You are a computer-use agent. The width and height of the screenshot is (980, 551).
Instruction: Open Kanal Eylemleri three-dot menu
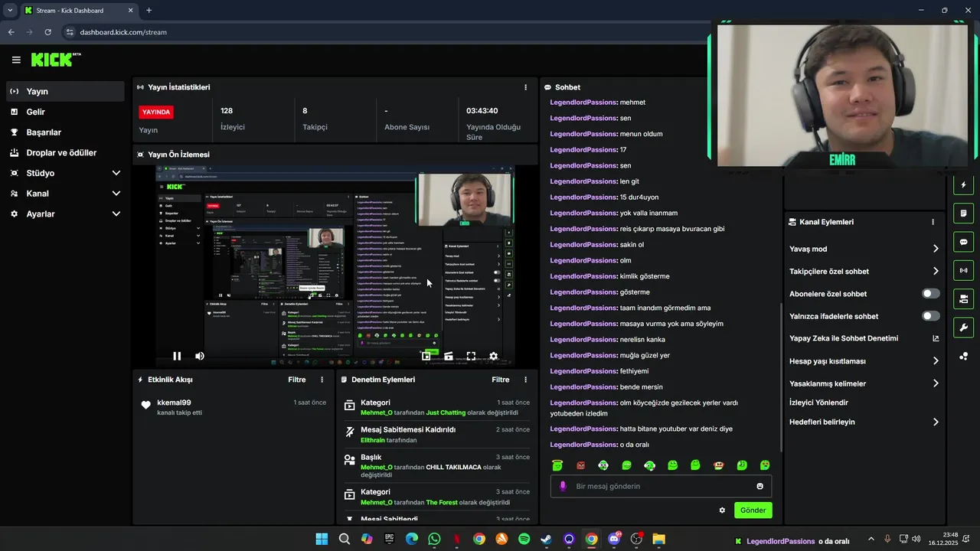(933, 222)
